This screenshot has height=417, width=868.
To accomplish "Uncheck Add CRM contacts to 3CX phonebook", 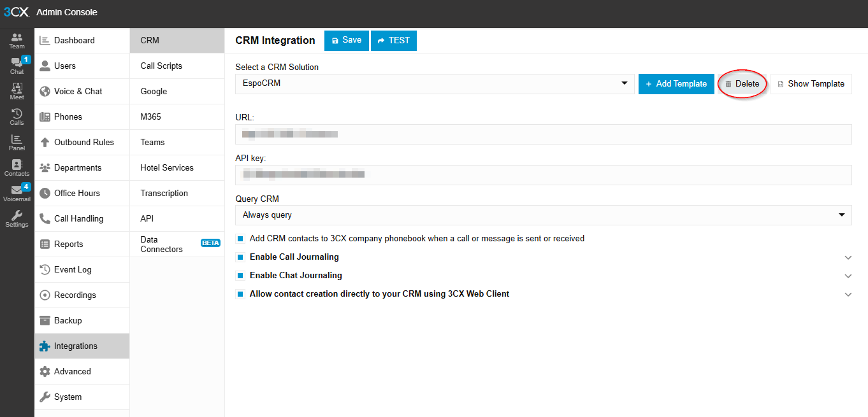I will coord(240,238).
